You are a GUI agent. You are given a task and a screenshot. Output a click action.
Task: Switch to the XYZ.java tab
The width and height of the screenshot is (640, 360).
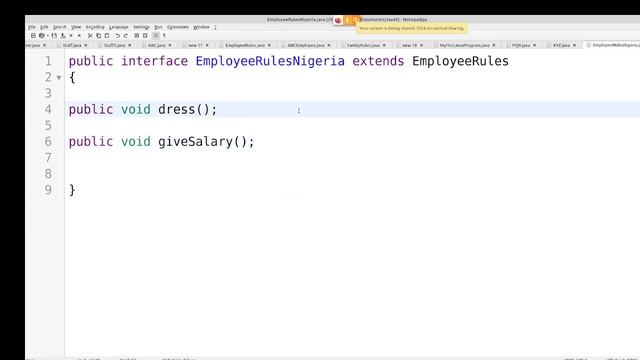click(x=561, y=45)
